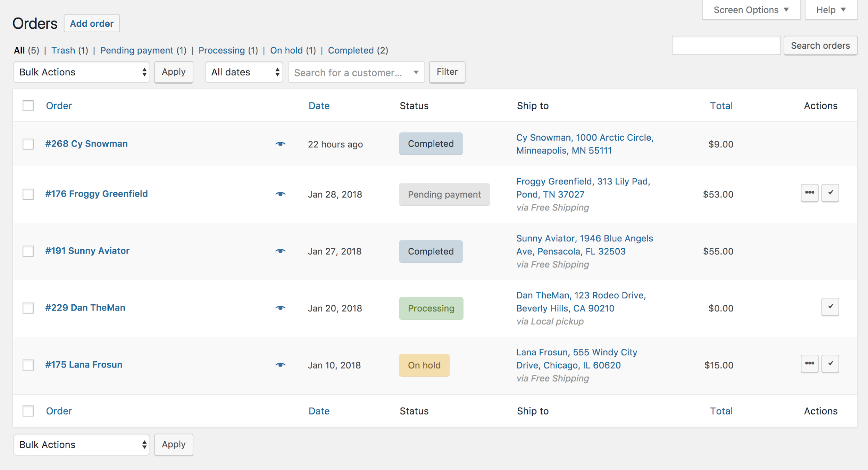
Task: Show Trash orders filter
Action: [63, 50]
